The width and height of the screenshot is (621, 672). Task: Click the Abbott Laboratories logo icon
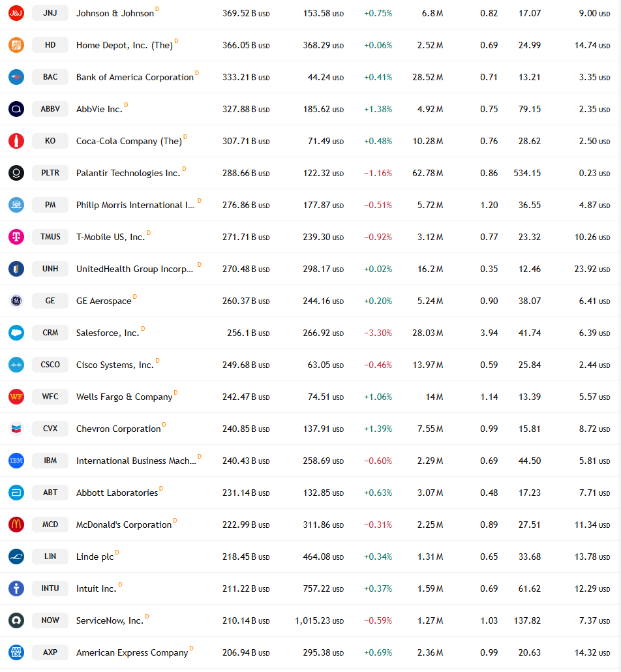[x=16, y=493]
